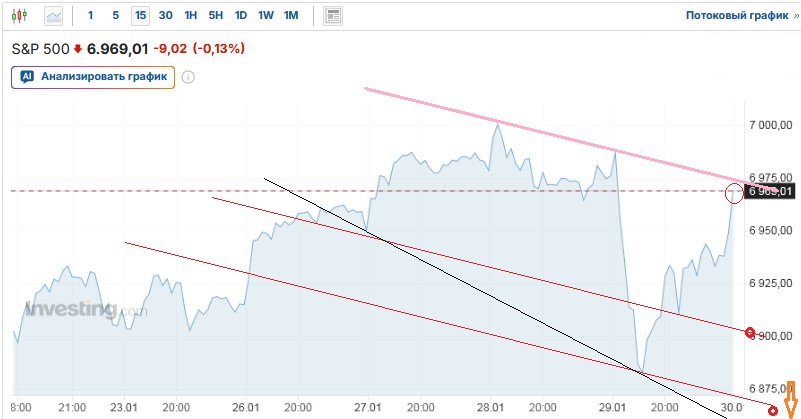Select the 5 minute interval
Image resolution: width=801 pixels, height=419 pixels.
[x=116, y=16]
